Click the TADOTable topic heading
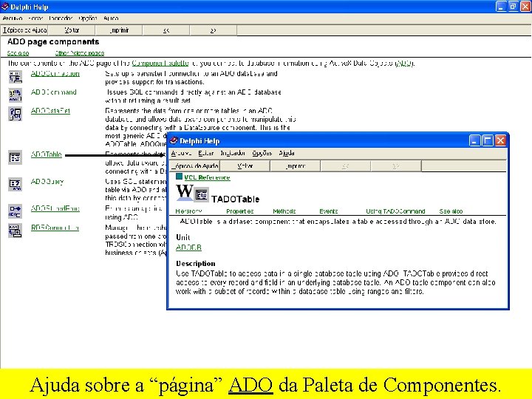 236,199
